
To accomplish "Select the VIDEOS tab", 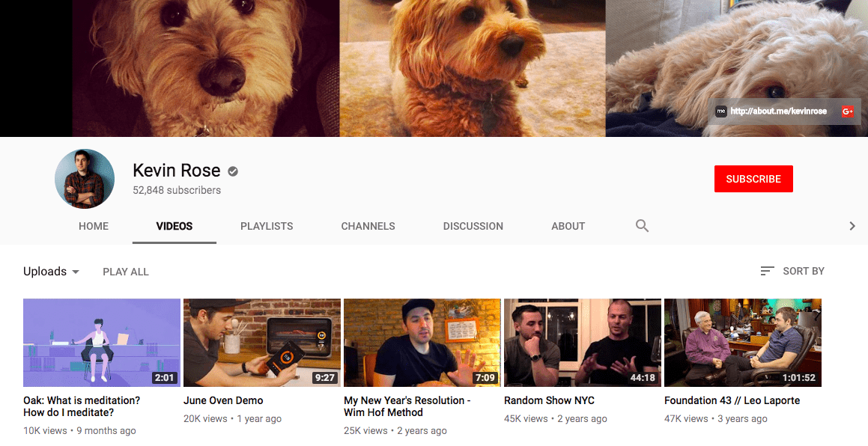I will tap(174, 226).
